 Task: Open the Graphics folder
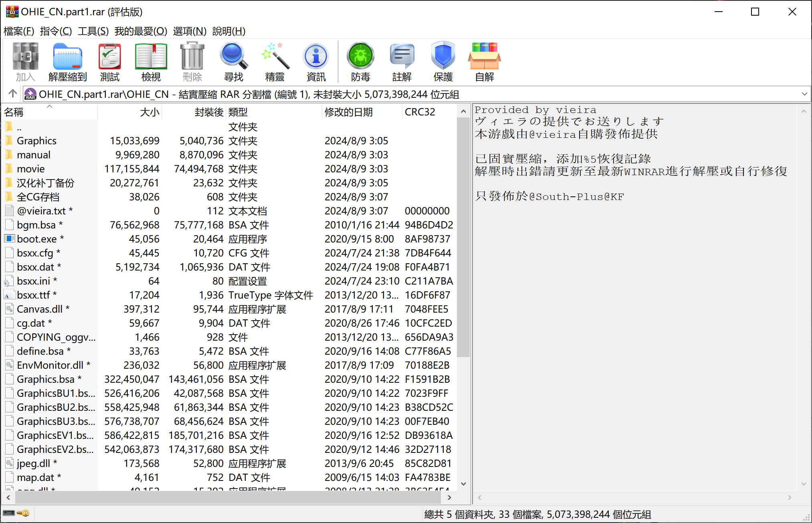point(36,141)
